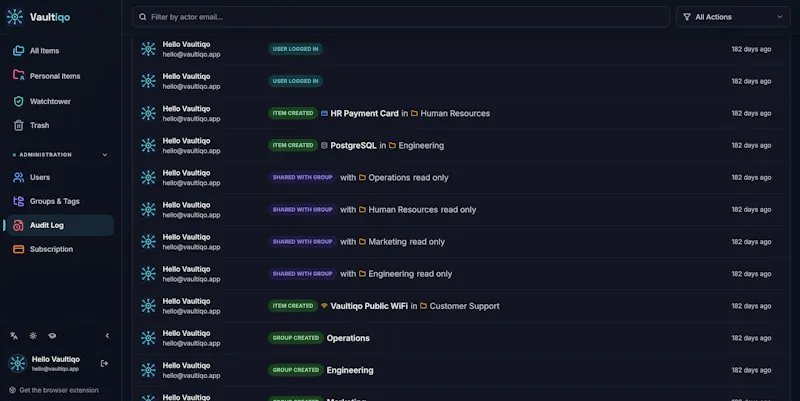Open Personal Items section
This screenshot has height=401, width=800.
(60, 76)
